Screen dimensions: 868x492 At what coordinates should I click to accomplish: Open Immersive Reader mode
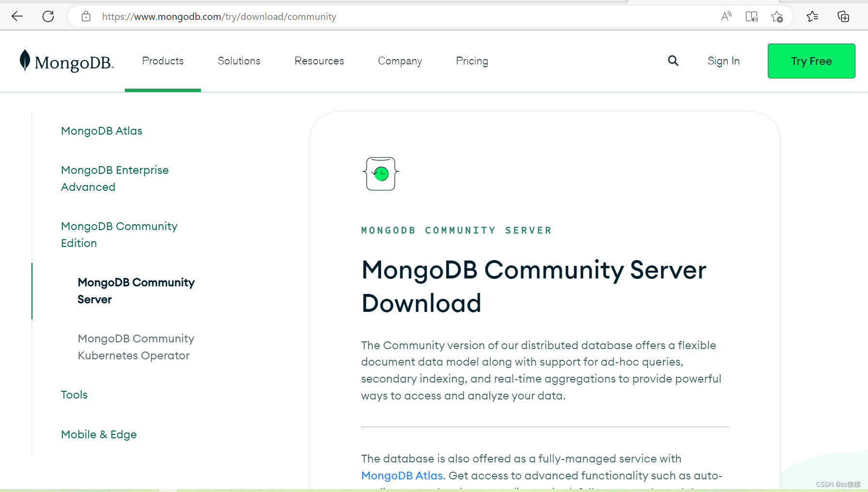752,16
